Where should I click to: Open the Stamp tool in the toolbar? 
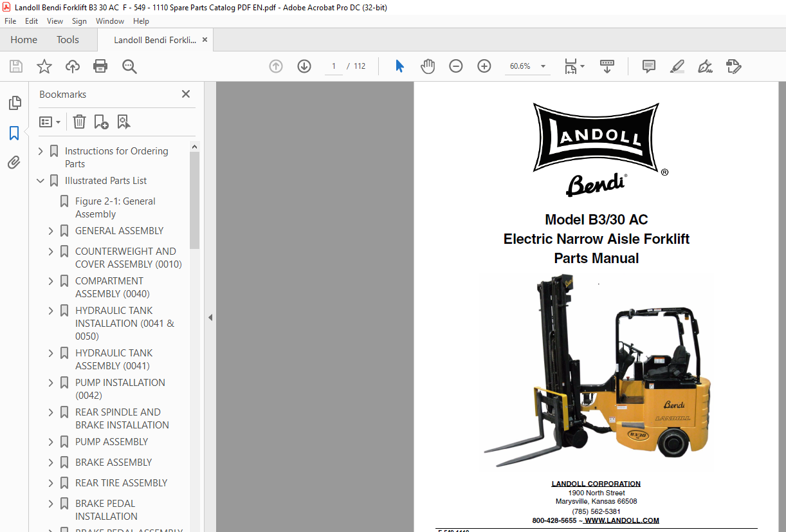click(734, 66)
